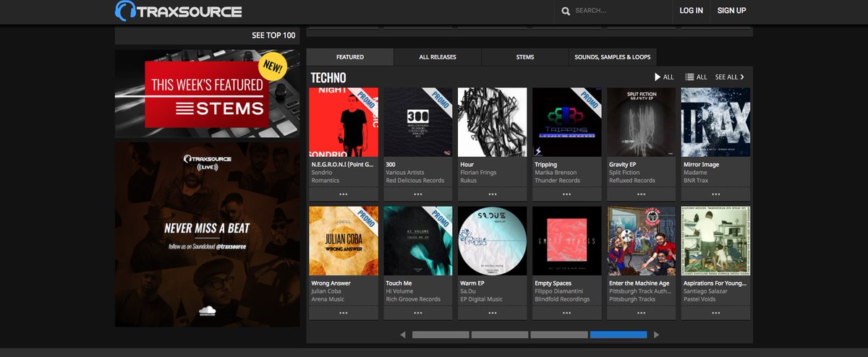Open the Warm EP cover
Viewport: 868px width, 357px height.
point(493,241)
